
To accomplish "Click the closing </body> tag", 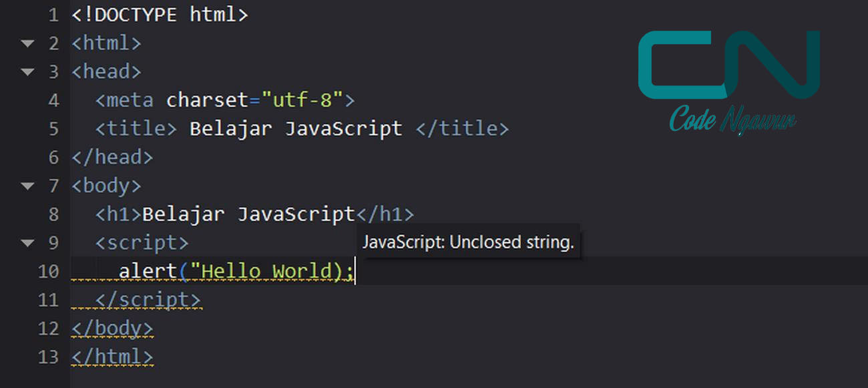I will point(112,328).
